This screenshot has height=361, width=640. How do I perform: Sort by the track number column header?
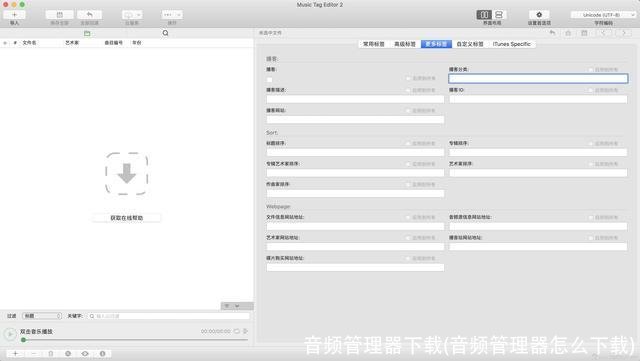(x=113, y=42)
